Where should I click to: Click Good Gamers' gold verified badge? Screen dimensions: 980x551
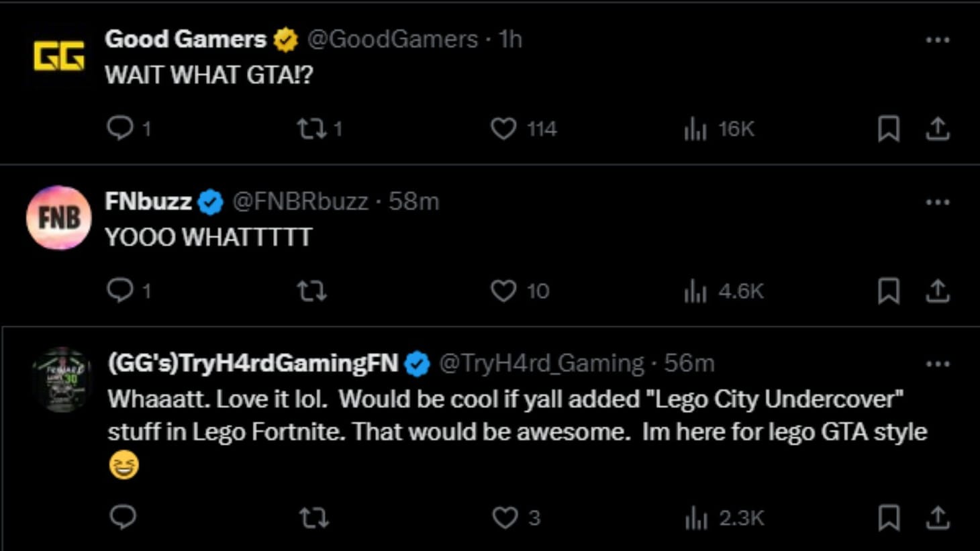(x=287, y=39)
